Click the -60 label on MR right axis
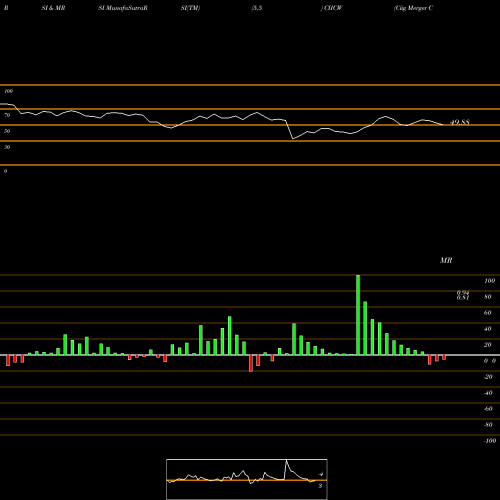The height and width of the screenshot is (500, 500). (488, 409)
